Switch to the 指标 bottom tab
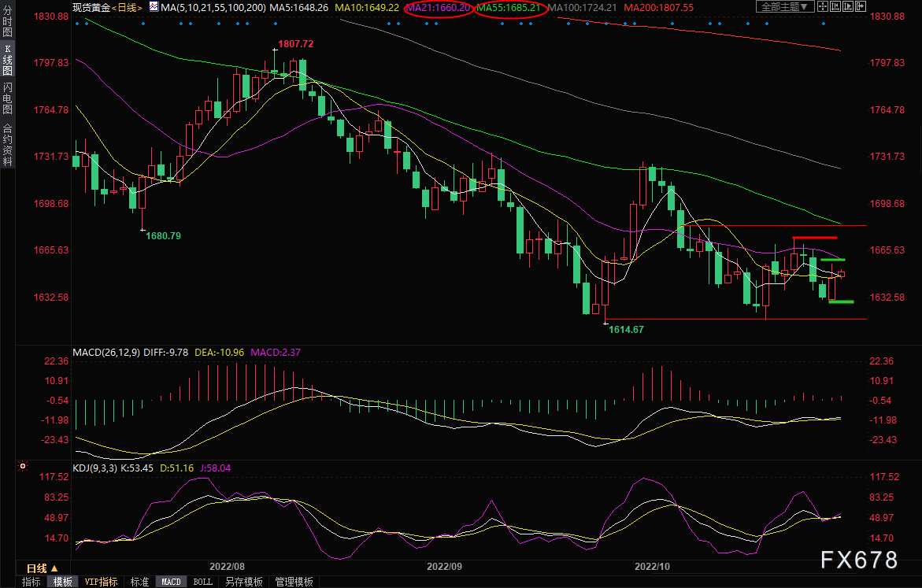The width and height of the screenshot is (922, 588). (31, 582)
